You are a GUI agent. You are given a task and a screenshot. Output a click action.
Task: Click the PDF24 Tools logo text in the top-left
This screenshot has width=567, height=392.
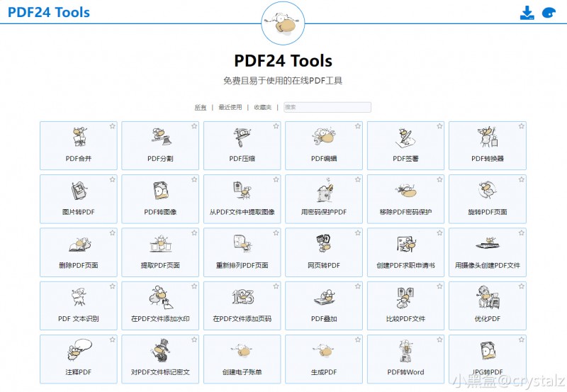point(49,12)
